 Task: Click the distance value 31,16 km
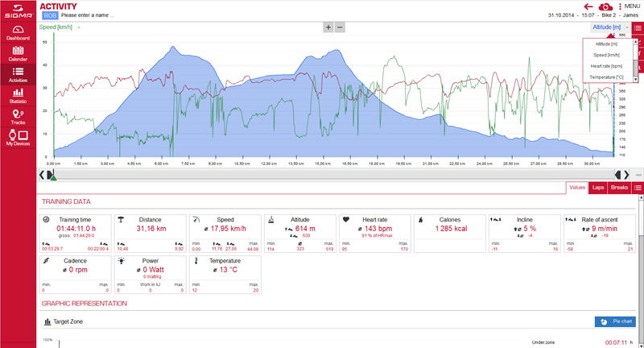coord(151,229)
